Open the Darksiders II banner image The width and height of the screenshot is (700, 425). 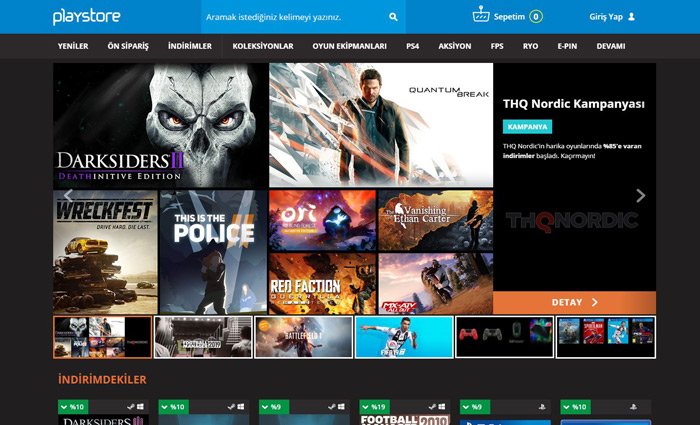click(160, 125)
